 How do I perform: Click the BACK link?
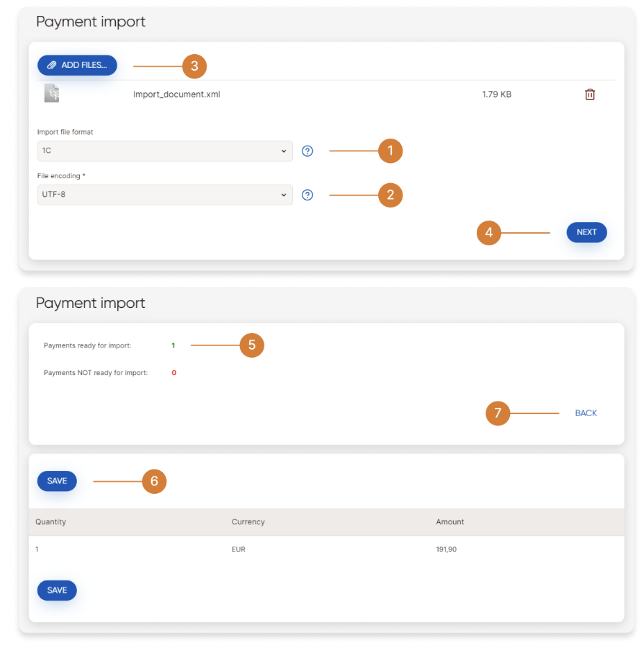(586, 413)
